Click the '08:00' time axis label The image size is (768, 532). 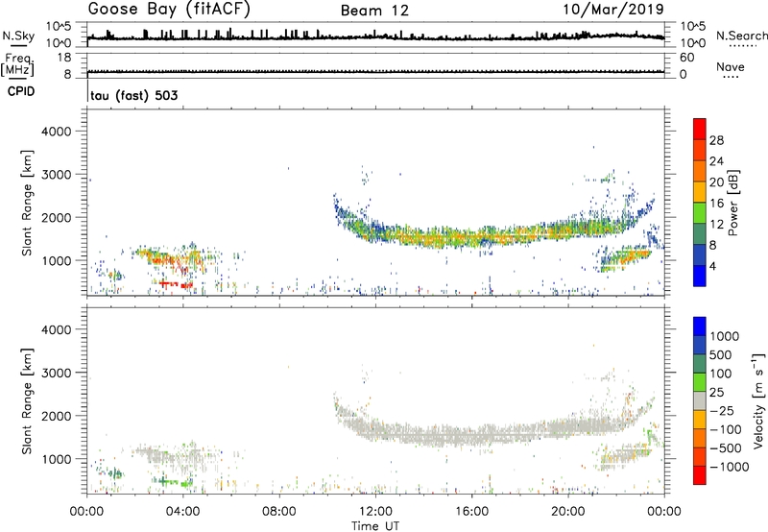pyautogui.click(x=279, y=512)
